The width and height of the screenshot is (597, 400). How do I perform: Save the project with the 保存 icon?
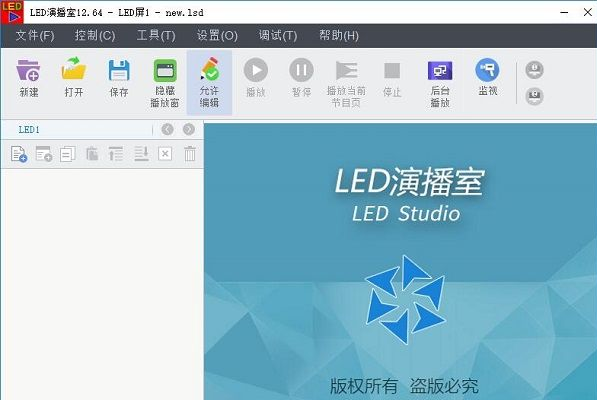pos(119,78)
